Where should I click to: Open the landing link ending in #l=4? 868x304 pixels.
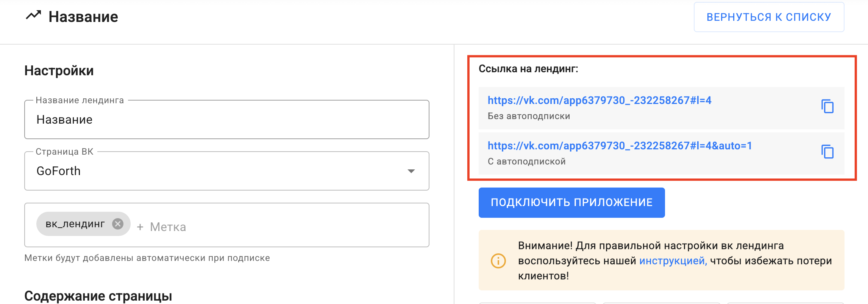tap(599, 100)
